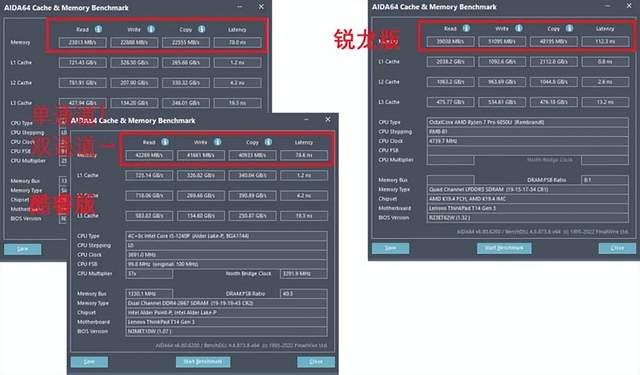This screenshot has height=375, width=640.
Task: Click the CPU Stepping field in the Intel Core window
Action: pos(226,245)
